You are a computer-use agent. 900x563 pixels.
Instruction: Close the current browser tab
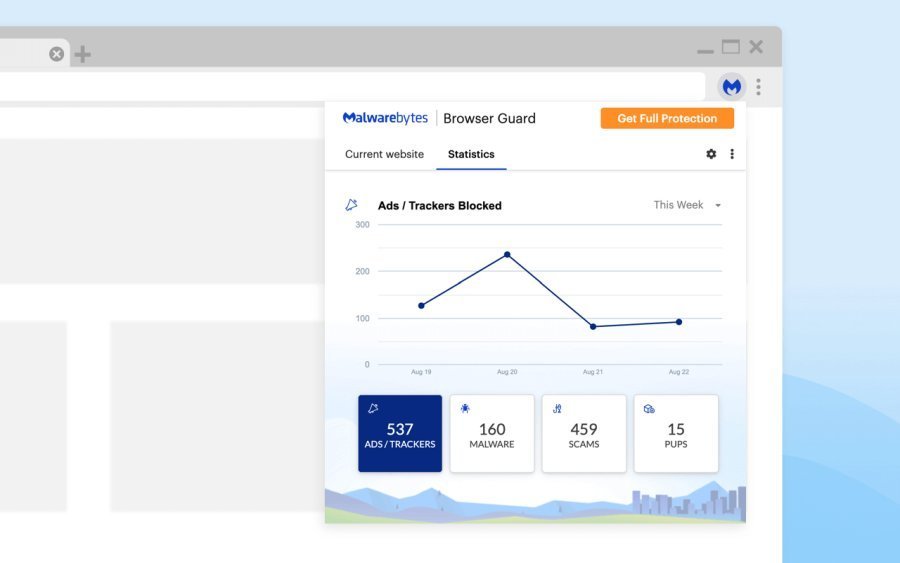56,54
